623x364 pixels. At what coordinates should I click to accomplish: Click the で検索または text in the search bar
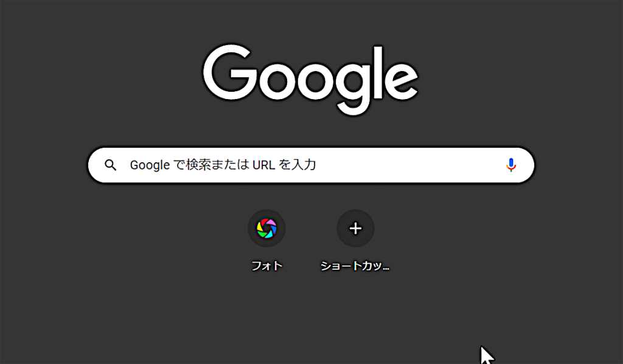[x=212, y=165]
